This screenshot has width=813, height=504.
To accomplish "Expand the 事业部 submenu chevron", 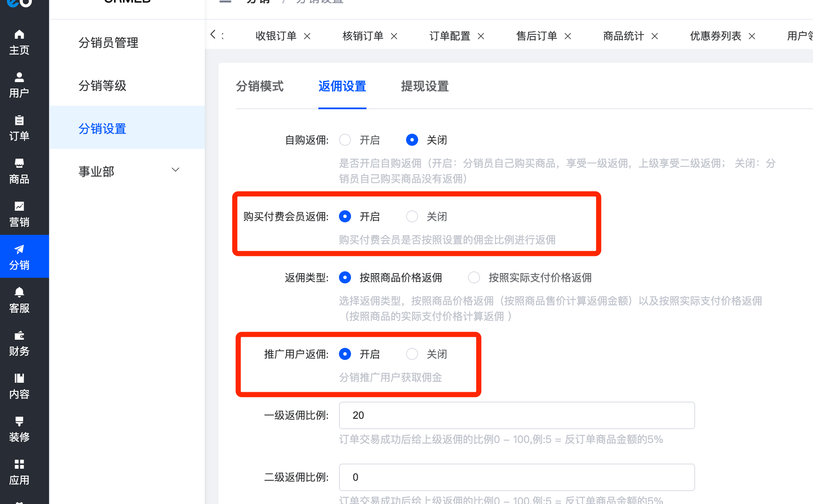I will 176,169.
